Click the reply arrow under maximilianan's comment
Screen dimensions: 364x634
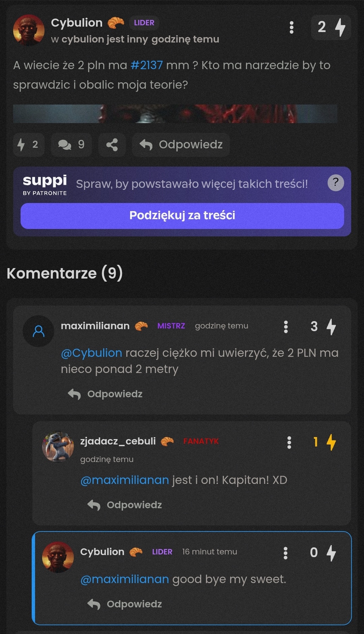(74, 394)
